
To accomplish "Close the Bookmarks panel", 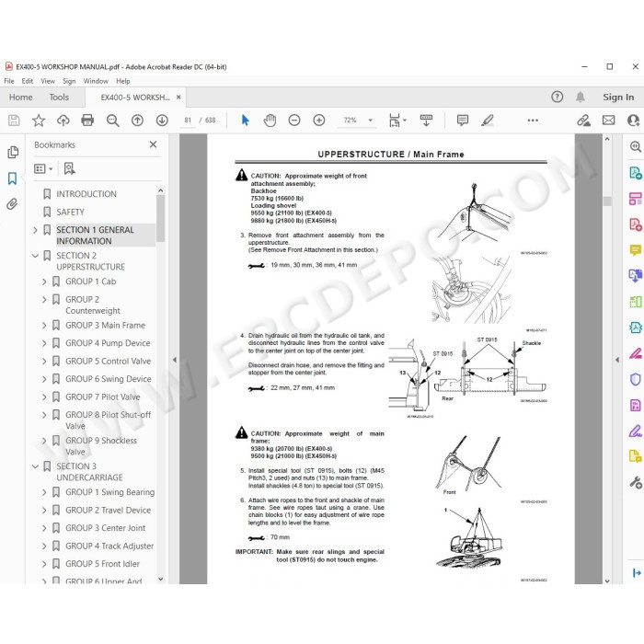I will 154,144.
